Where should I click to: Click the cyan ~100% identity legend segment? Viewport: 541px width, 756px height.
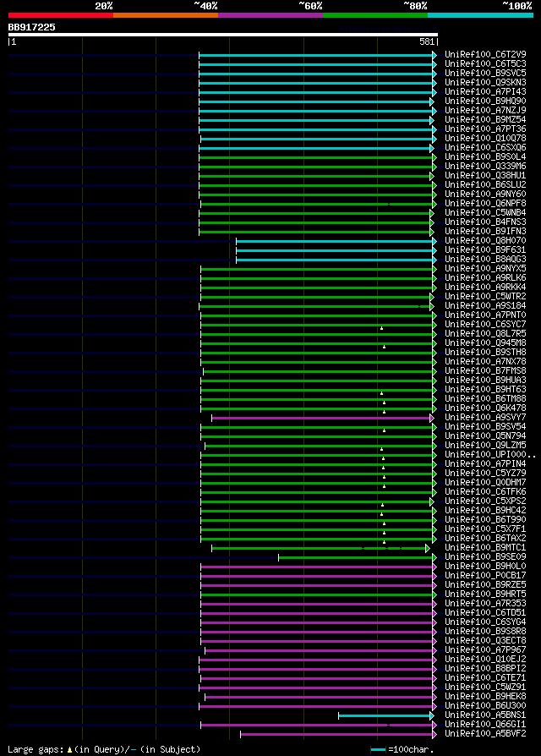point(480,15)
